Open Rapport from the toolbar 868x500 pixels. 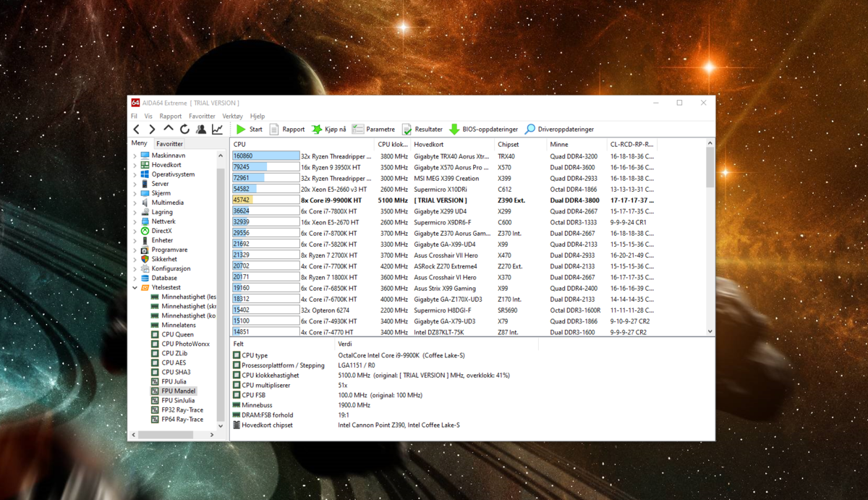(287, 130)
